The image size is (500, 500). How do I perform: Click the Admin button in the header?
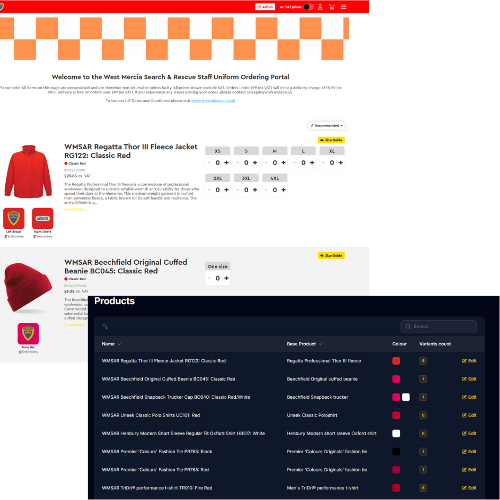[265, 7]
